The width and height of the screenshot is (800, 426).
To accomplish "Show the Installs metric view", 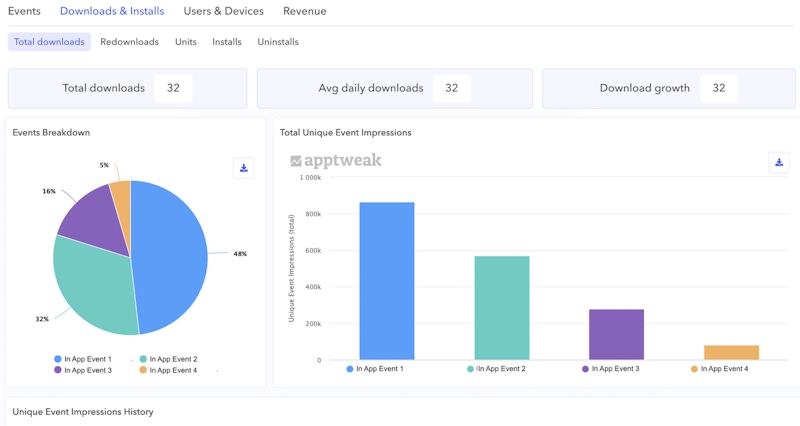I will tap(227, 42).
